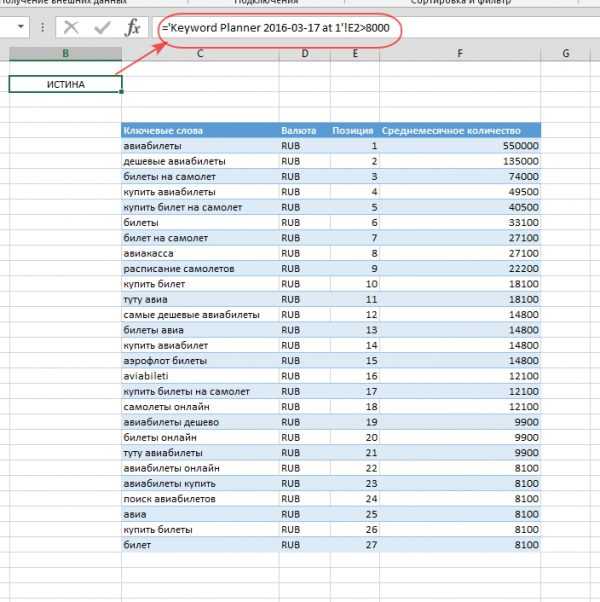600x602 pixels.
Task: Click the Enter checkmark icon in formula bar
Action: (x=102, y=27)
